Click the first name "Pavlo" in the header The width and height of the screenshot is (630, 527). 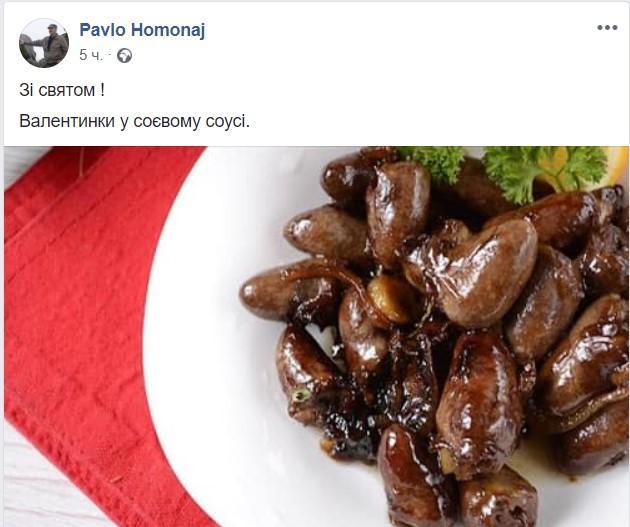(102, 30)
